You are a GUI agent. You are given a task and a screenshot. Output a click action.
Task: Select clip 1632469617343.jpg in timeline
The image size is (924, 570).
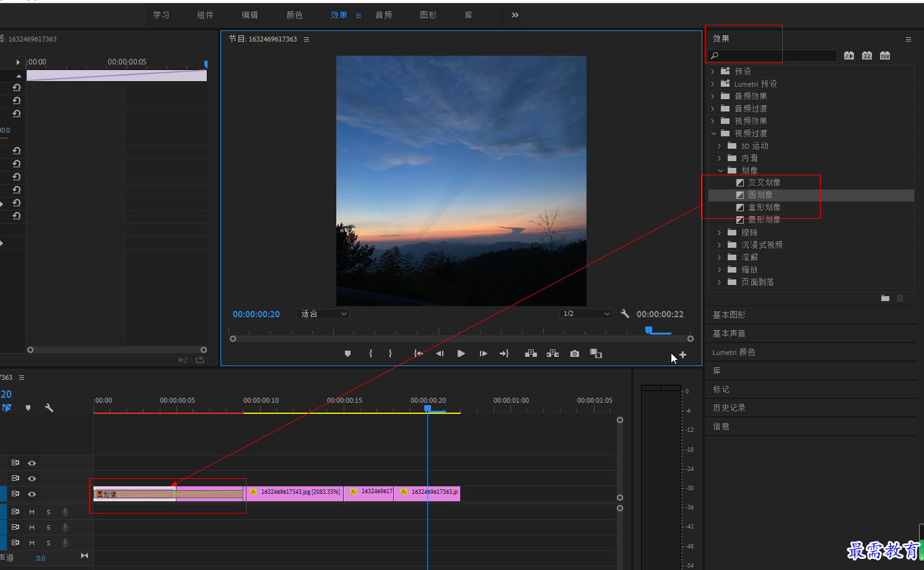point(294,493)
